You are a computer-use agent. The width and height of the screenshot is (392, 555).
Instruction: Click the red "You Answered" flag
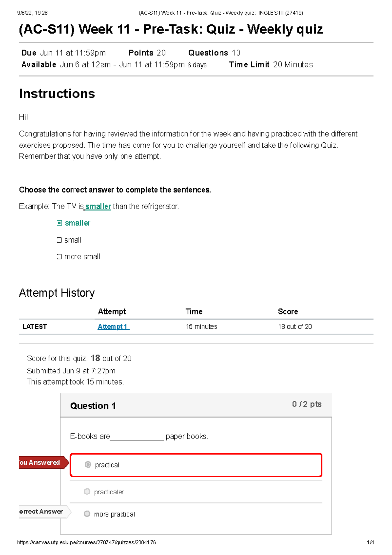pos(41,462)
